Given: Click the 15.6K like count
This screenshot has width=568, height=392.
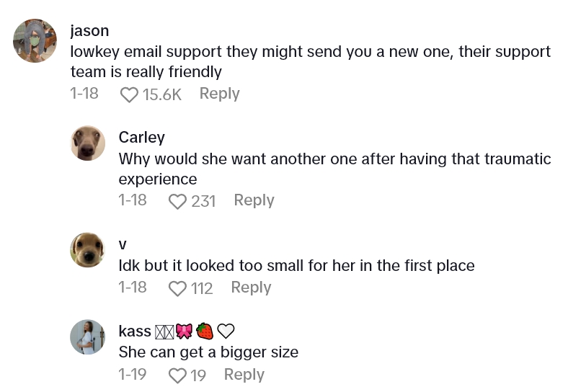Looking at the screenshot, I should pyautogui.click(x=162, y=94).
